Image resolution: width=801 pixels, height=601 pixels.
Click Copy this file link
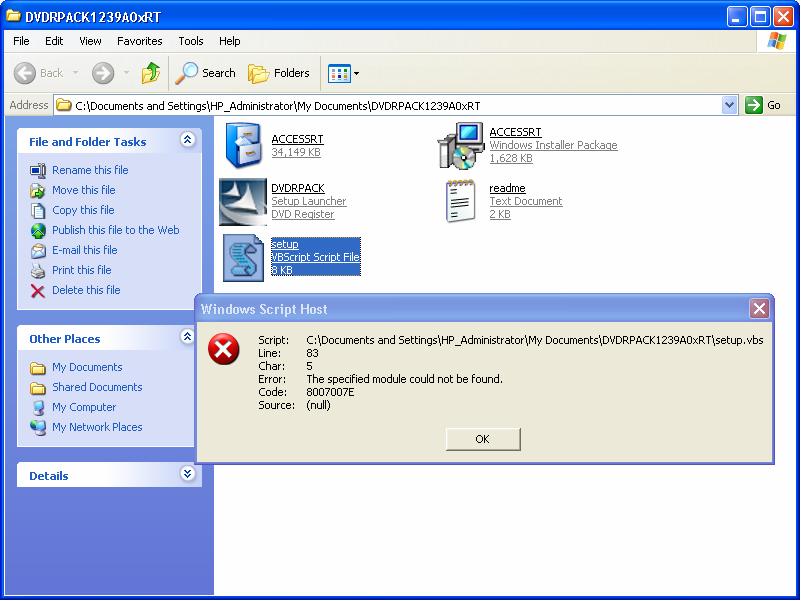tap(83, 210)
